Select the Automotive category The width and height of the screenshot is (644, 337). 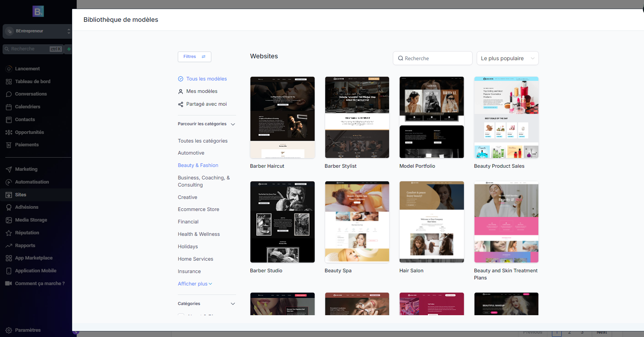click(191, 153)
